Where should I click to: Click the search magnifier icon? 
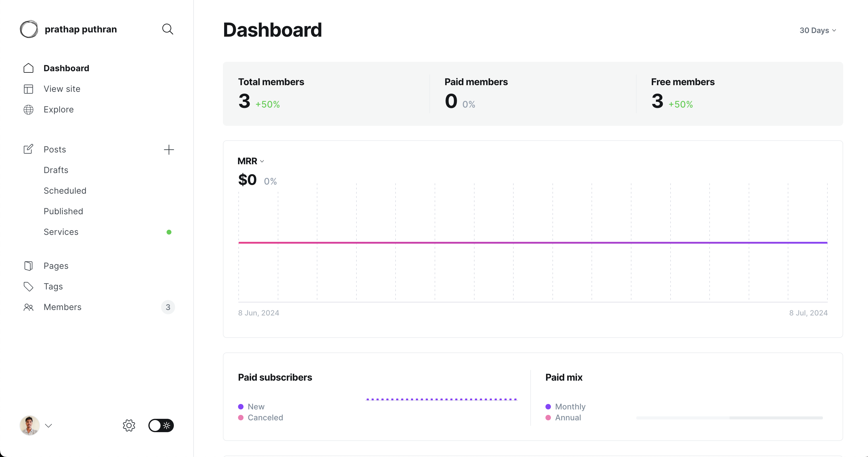pos(168,29)
